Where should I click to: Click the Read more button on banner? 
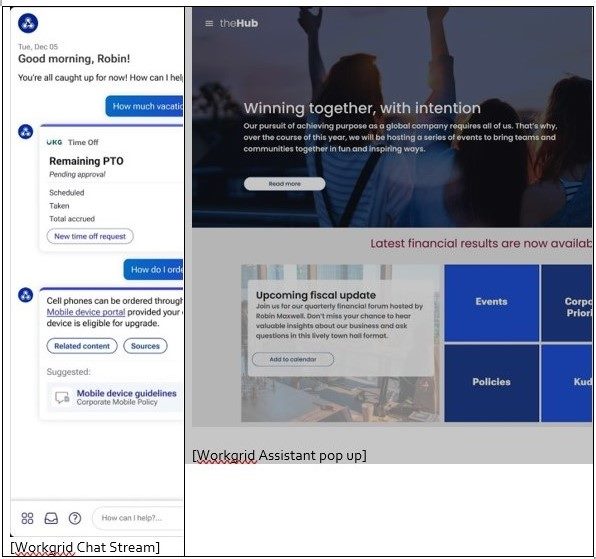tap(285, 184)
